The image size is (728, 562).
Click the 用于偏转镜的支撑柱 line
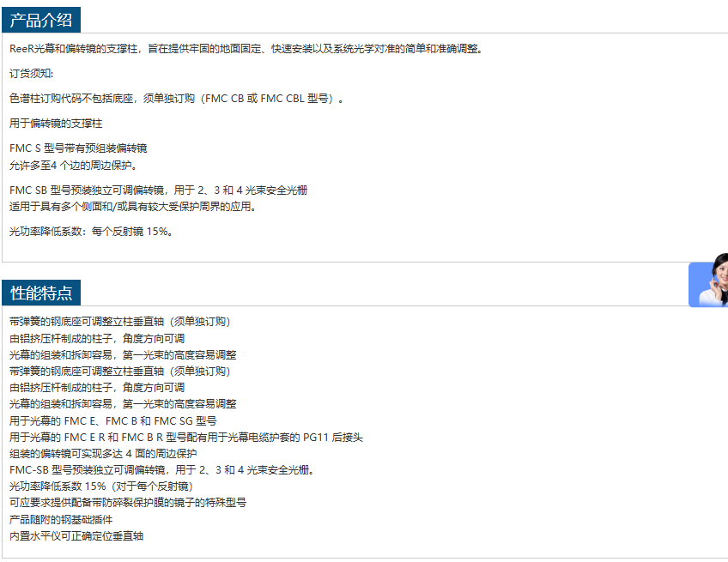[x=56, y=123]
